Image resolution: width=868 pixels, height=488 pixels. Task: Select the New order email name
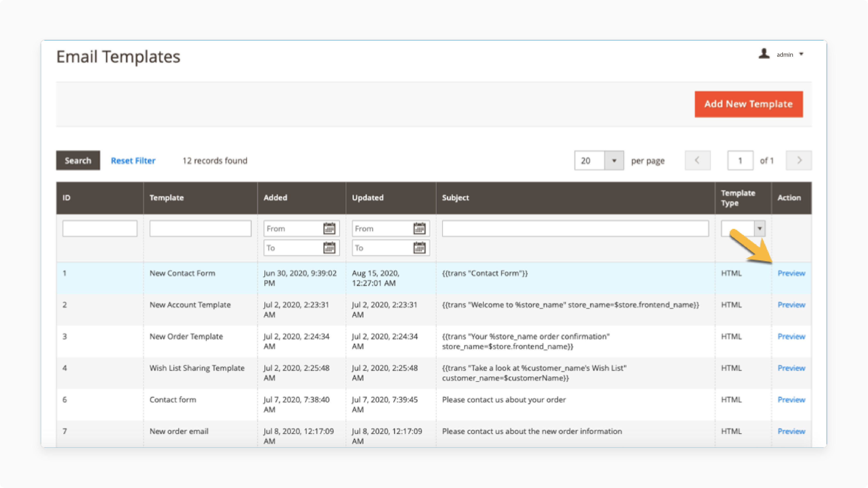pyautogui.click(x=179, y=431)
